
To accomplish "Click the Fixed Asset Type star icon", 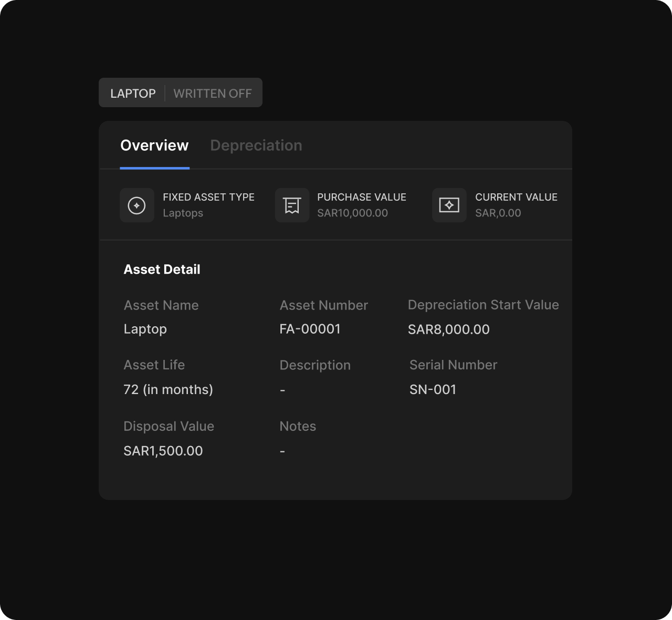I will point(137,205).
